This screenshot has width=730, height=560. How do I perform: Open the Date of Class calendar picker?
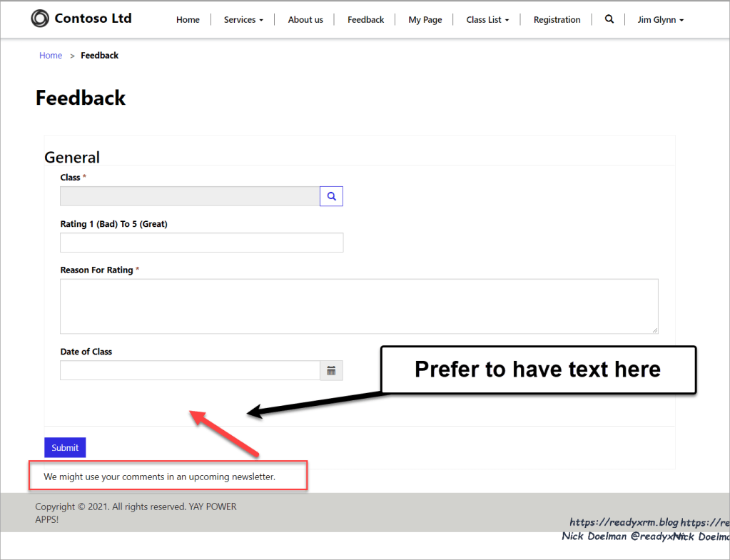pyautogui.click(x=331, y=370)
